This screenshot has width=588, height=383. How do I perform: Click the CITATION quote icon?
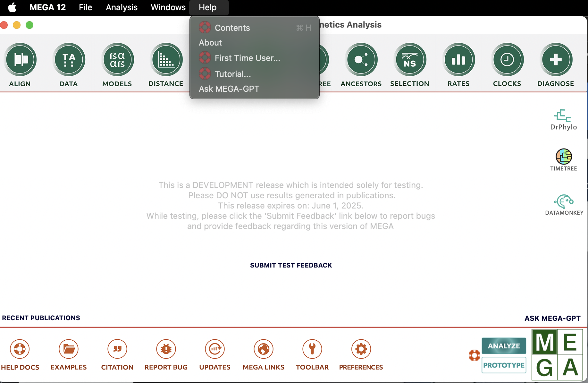pos(117,349)
